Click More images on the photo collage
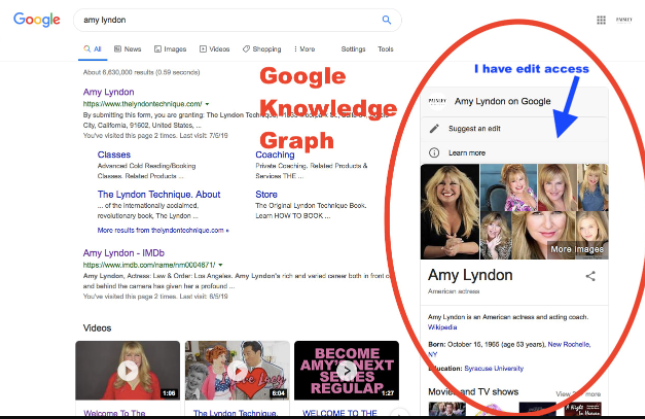 [x=575, y=249]
